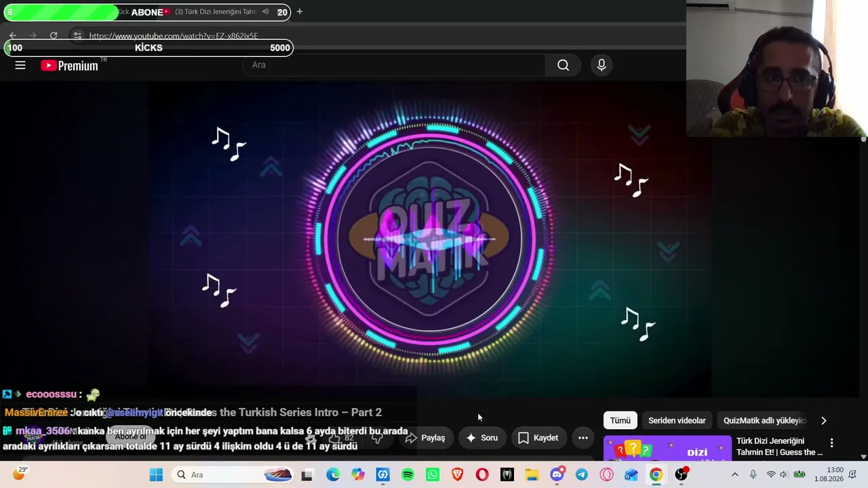Image resolution: width=868 pixels, height=488 pixels.
Task: Show hidden system tray icons
Action: 734,474
